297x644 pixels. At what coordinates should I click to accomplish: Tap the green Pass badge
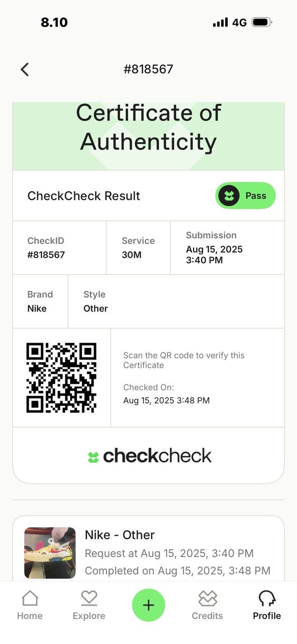point(245,196)
